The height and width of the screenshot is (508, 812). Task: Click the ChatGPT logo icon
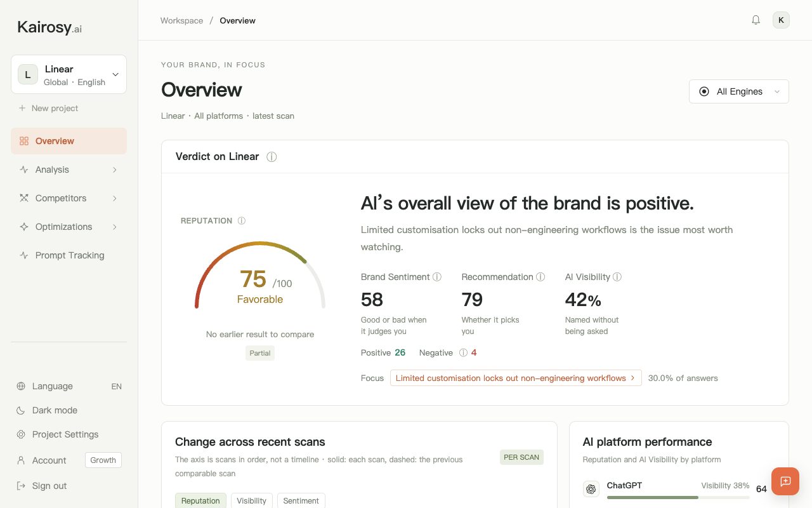pyautogui.click(x=591, y=489)
